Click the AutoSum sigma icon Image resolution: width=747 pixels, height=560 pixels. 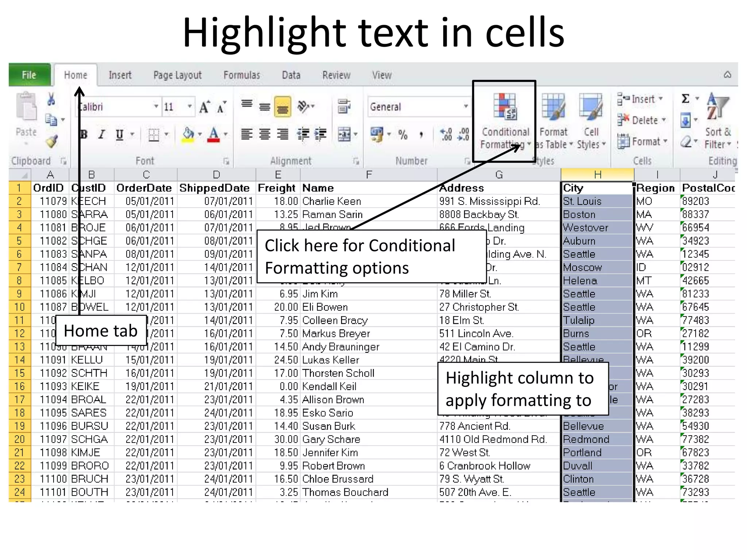[x=686, y=99]
